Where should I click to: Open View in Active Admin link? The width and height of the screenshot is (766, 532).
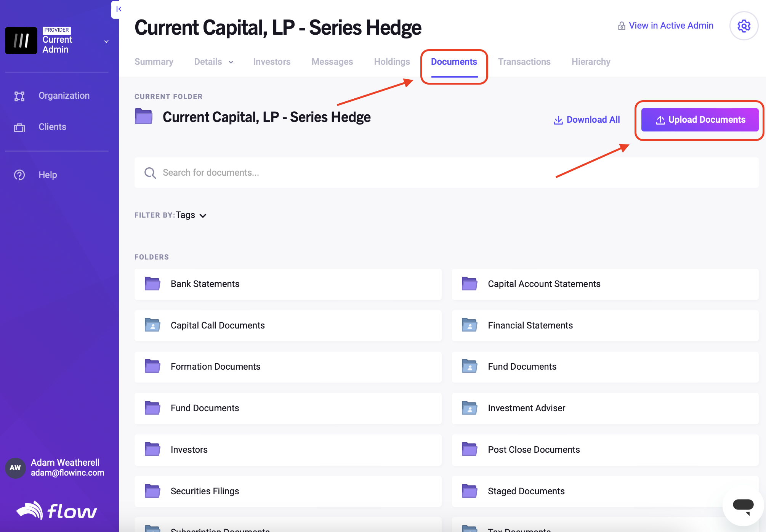point(665,26)
